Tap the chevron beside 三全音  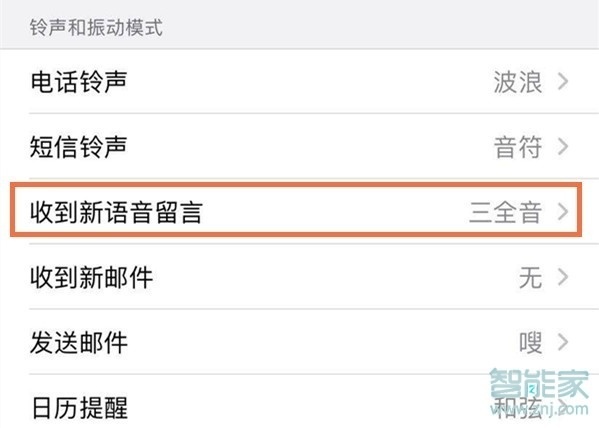tap(563, 211)
